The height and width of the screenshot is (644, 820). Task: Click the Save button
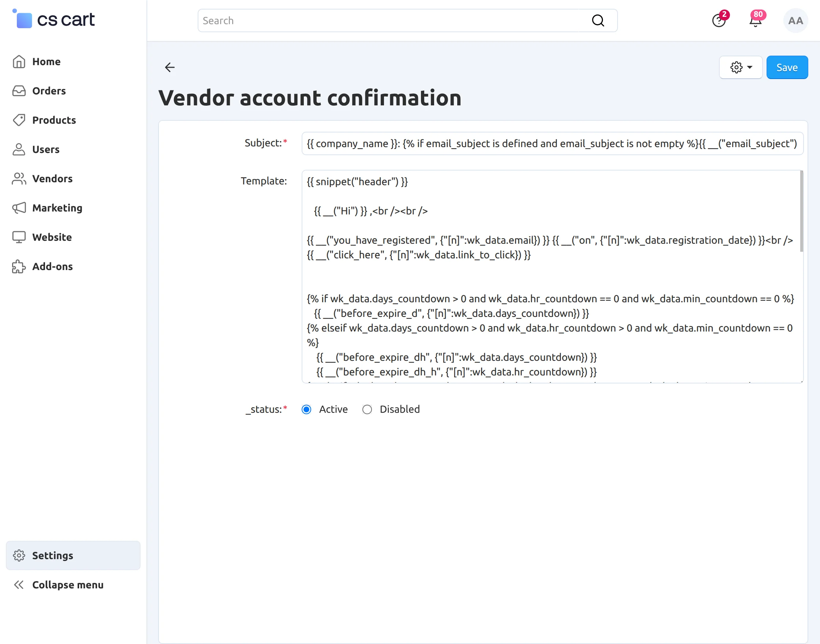click(x=787, y=67)
